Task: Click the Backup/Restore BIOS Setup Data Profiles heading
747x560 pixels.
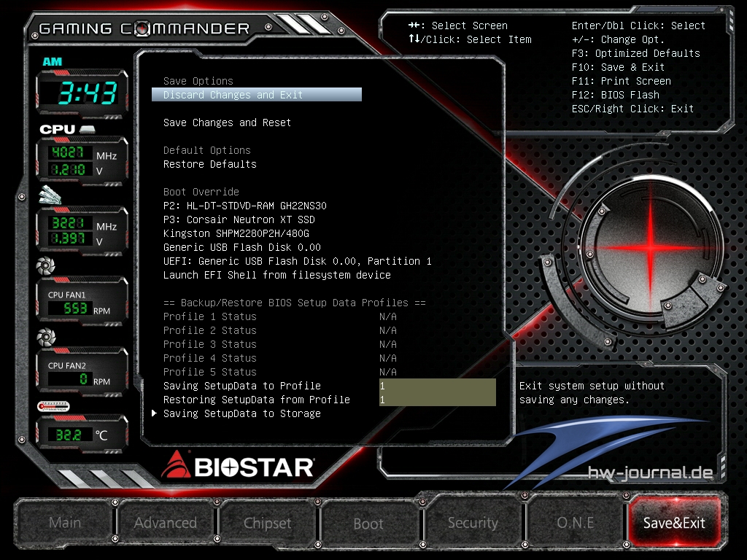Action: (295, 303)
